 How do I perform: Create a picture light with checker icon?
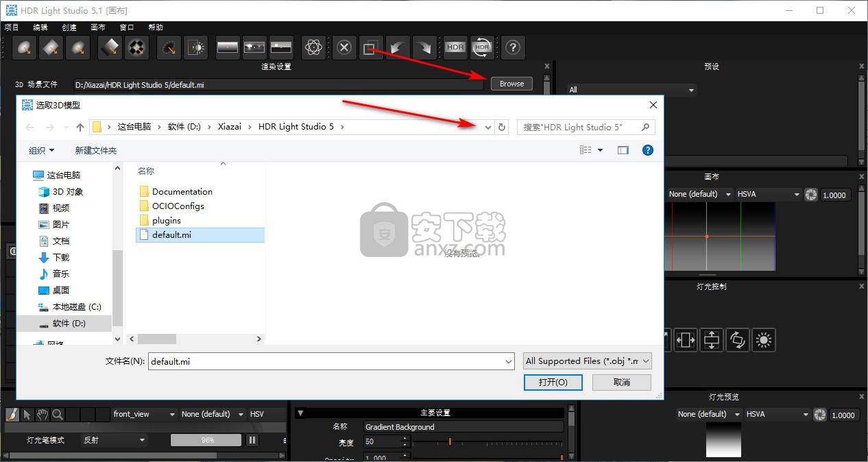pos(137,48)
